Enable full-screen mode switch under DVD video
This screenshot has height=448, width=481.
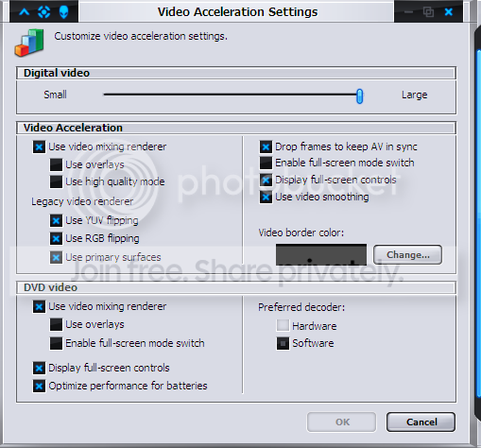click(x=56, y=343)
